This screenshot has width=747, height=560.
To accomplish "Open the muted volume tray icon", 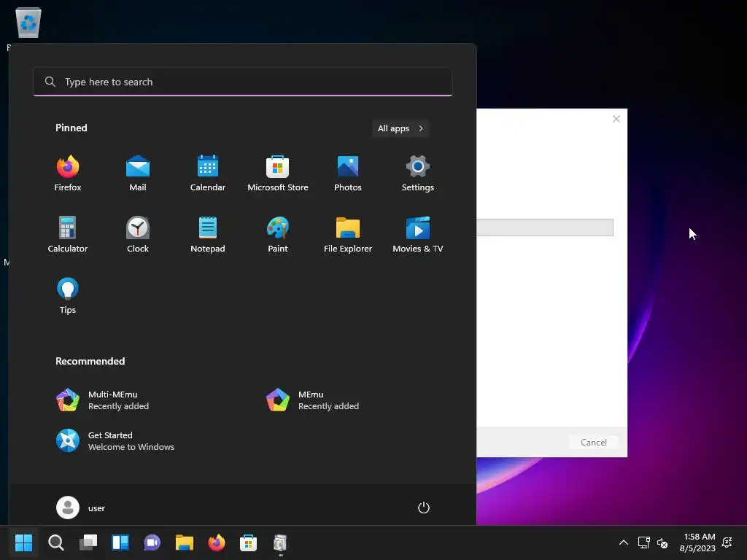I will (x=662, y=542).
